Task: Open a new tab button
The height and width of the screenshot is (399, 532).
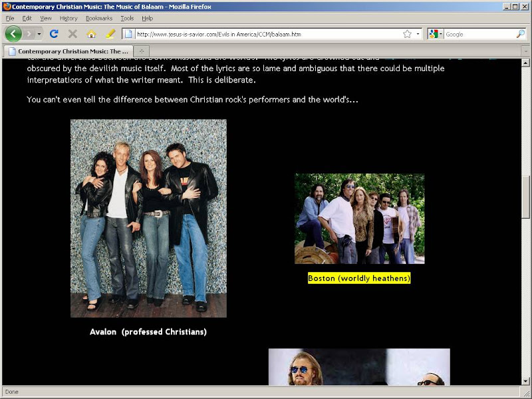Action: point(142,51)
